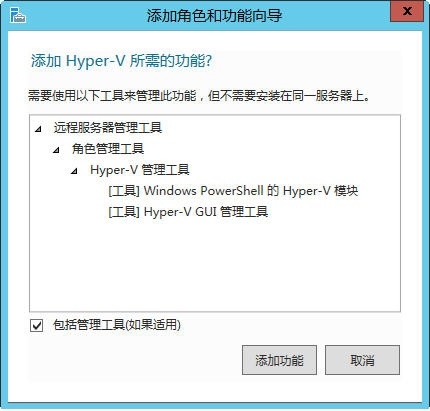
Task: Collapse the 远程服务器管理工具 tree arrow
Action: [39, 129]
